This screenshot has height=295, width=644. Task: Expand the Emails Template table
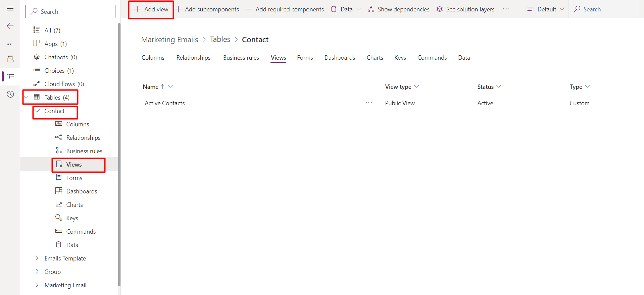pos(37,258)
